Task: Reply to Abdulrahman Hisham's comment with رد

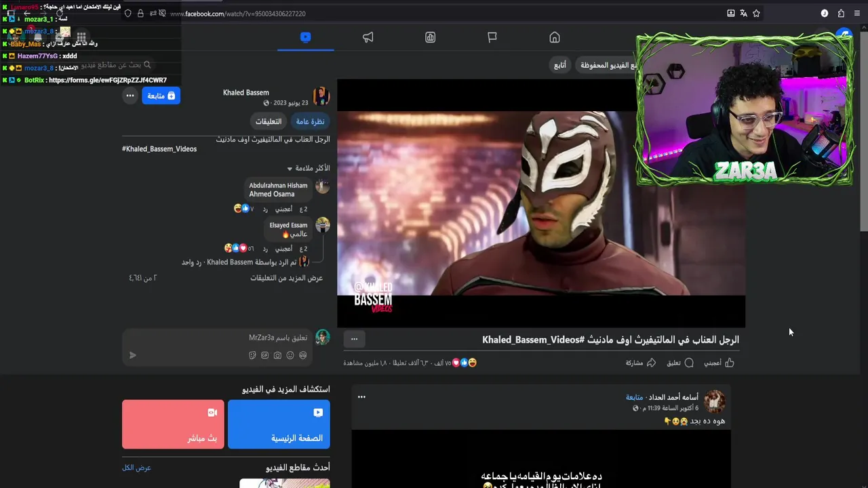Action: pyautogui.click(x=266, y=209)
